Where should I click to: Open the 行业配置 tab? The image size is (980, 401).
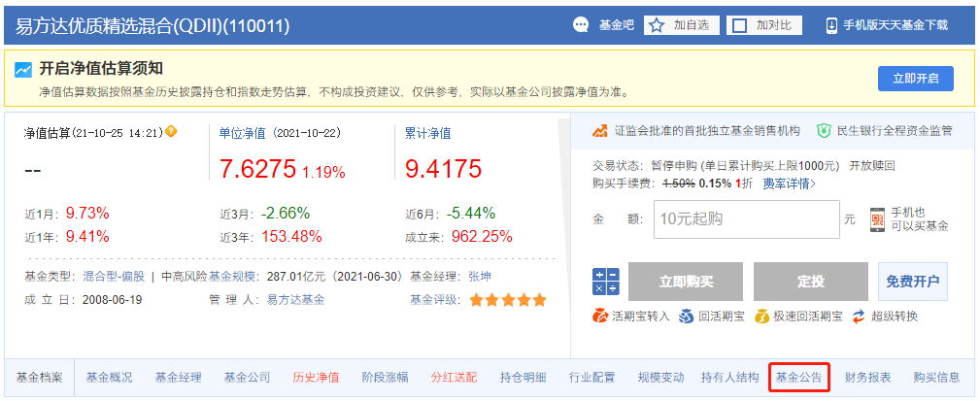[x=591, y=378]
